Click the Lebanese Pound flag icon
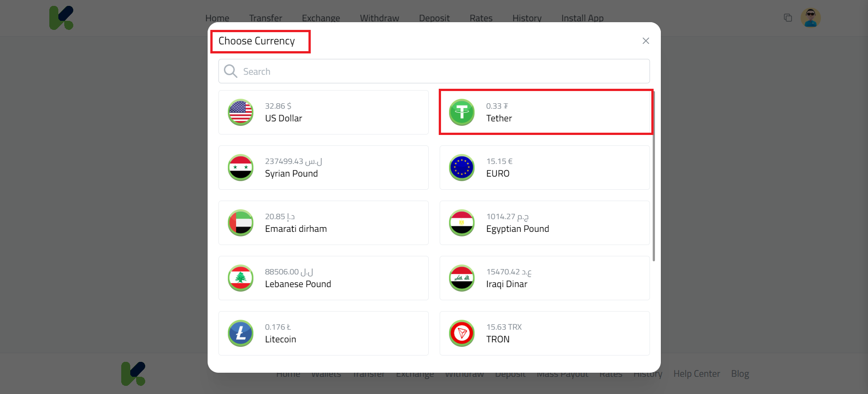868x394 pixels. 241,278
